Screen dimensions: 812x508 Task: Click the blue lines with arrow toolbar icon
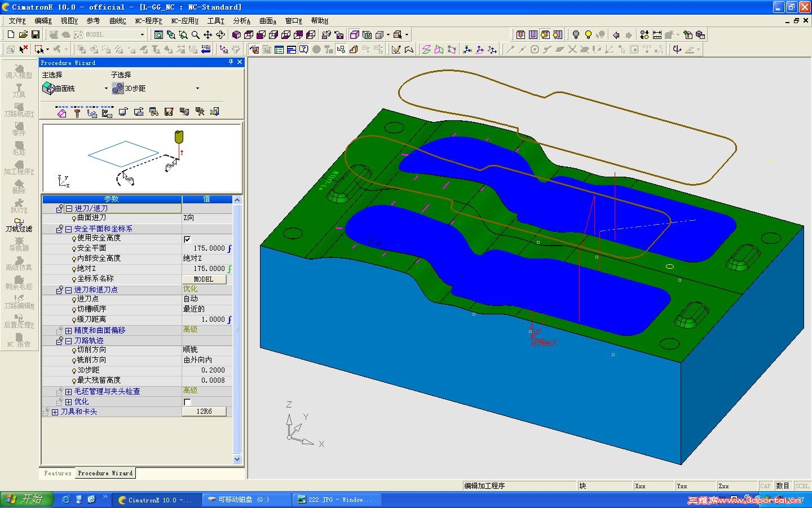[x=206, y=50]
